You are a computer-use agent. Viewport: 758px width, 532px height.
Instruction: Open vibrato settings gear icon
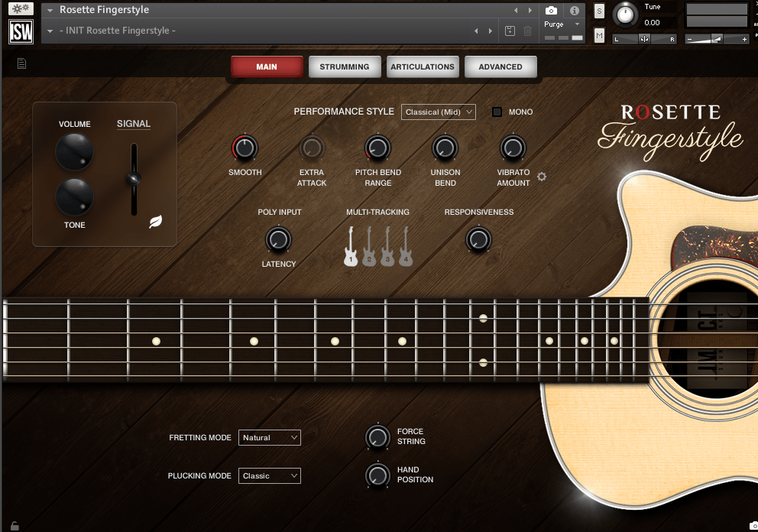542,177
